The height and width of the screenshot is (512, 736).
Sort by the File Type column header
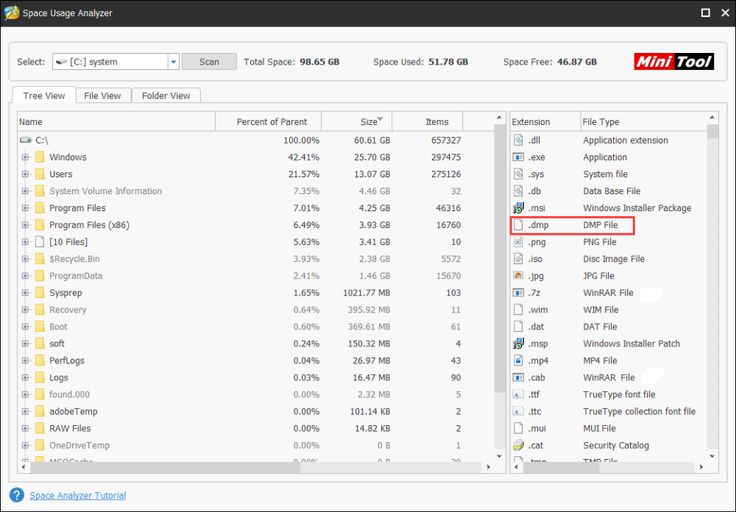point(644,122)
